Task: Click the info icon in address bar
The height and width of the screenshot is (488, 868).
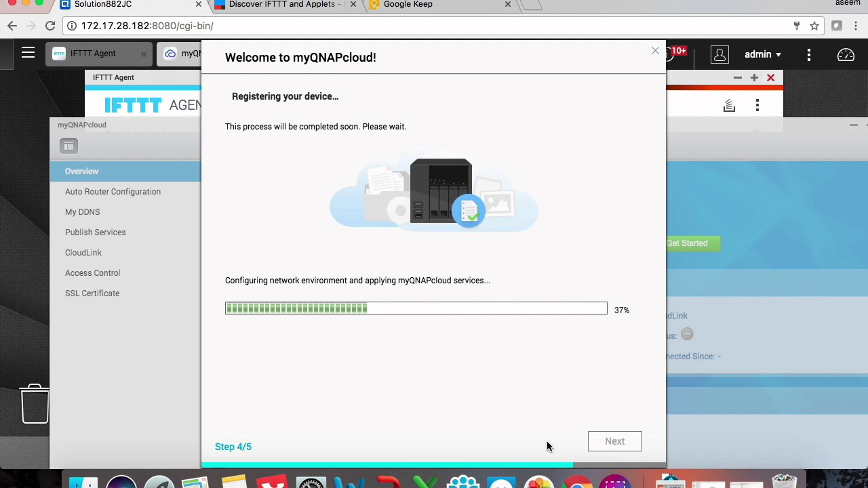Action: coord(71,26)
